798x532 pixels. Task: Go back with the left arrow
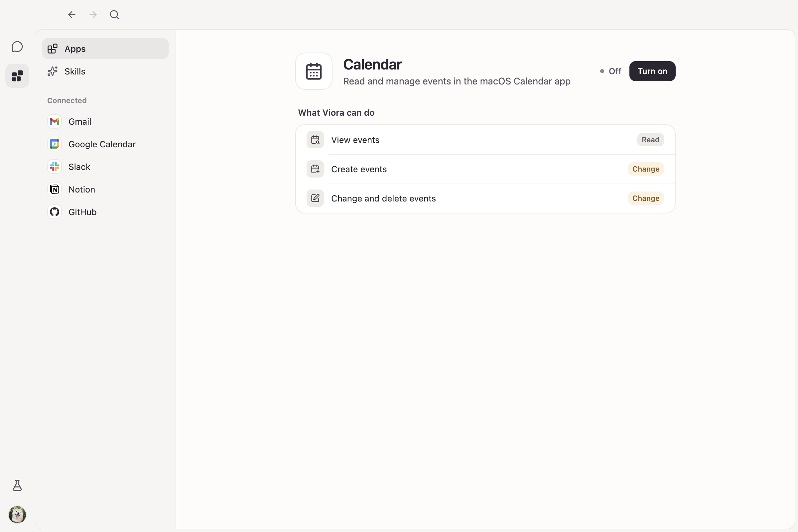click(x=71, y=15)
